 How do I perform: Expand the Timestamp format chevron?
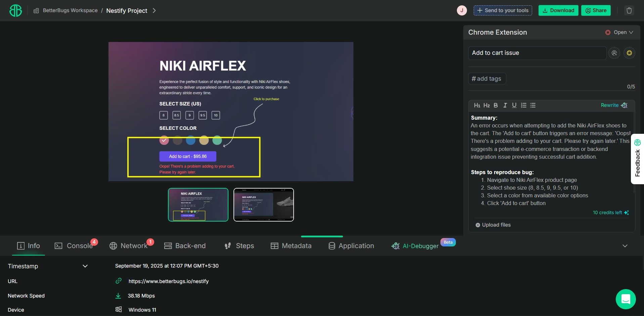(85, 266)
